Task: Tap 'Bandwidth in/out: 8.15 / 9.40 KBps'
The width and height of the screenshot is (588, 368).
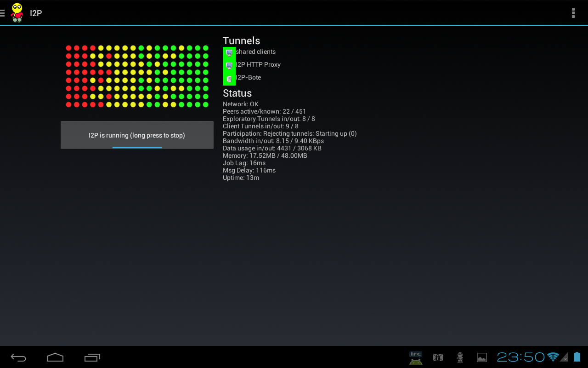Action: click(273, 141)
